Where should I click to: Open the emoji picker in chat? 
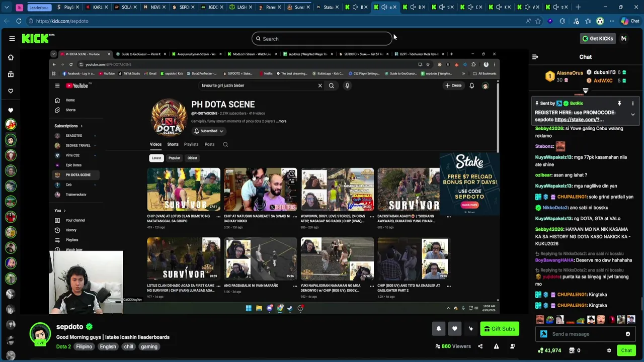click(x=627, y=334)
